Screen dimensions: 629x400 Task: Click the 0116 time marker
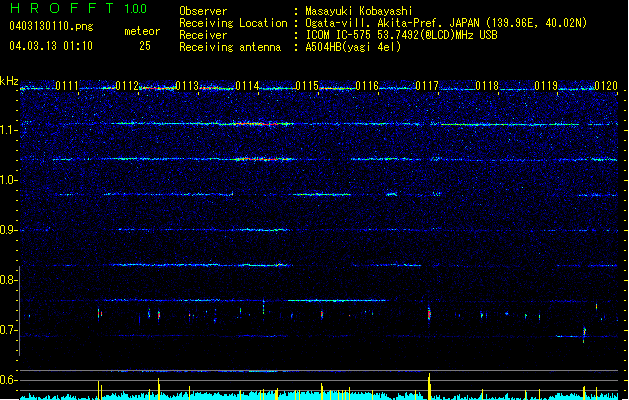[x=367, y=86]
